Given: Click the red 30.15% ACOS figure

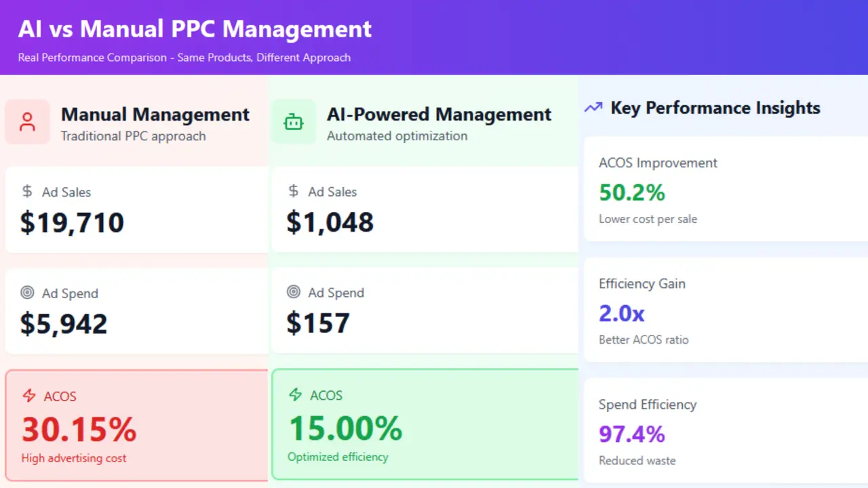Looking at the screenshot, I should [79, 429].
